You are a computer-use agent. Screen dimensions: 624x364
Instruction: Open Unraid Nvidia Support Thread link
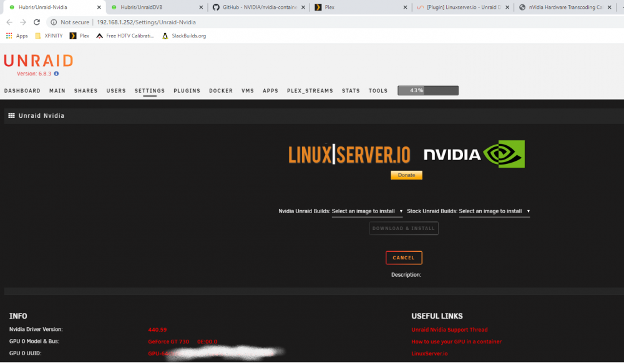coord(449,330)
